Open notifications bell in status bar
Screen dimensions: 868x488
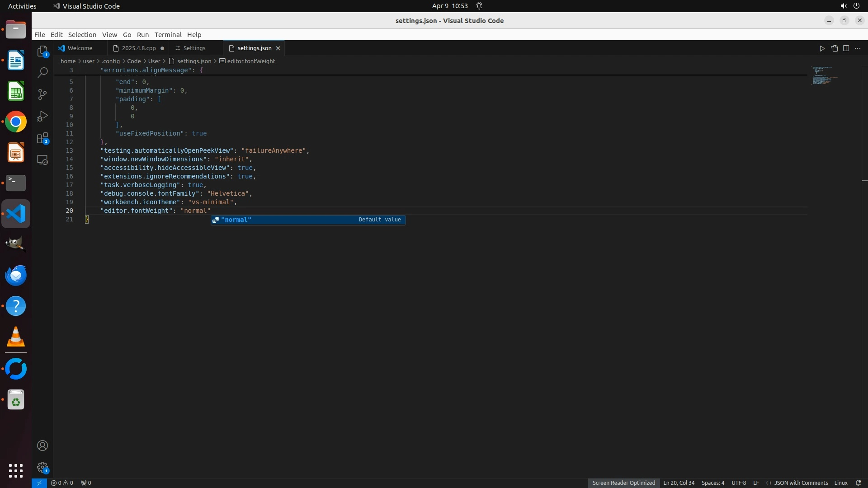click(858, 483)
